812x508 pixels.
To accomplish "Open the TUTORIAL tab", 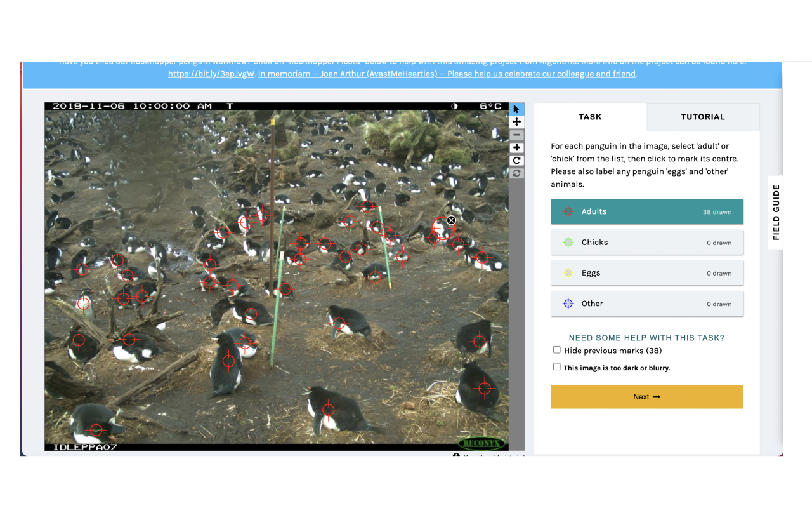I will [703, 117].
